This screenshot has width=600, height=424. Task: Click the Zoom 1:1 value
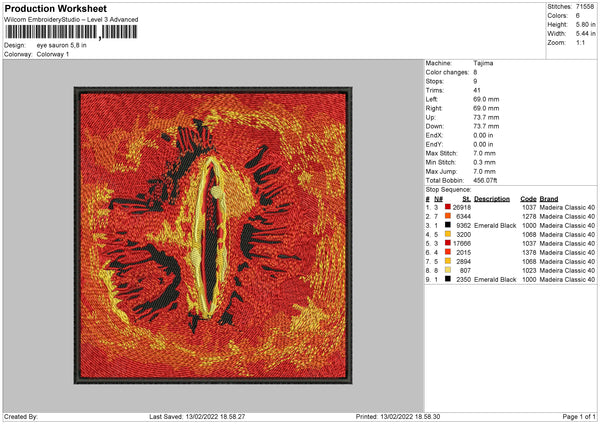(x=580, y=42)
